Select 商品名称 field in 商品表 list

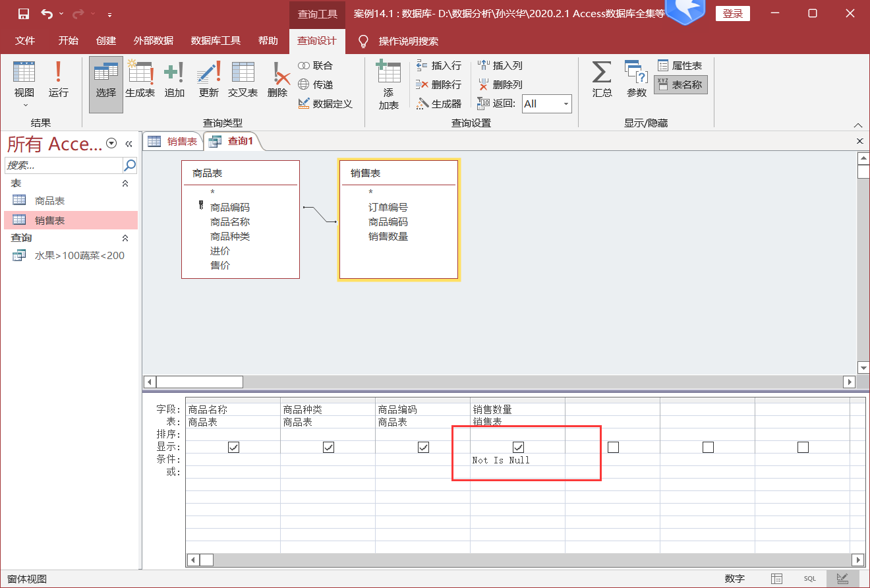coord(230,222)
